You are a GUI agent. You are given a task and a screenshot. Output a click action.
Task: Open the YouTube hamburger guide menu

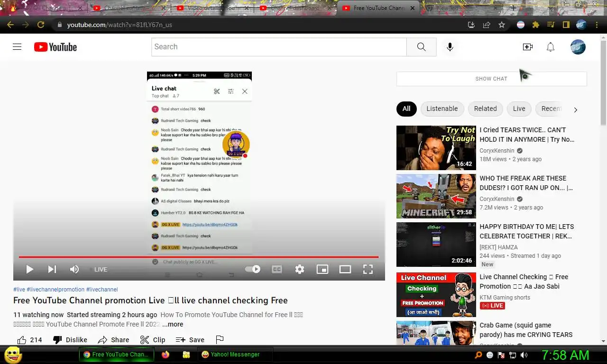pos(17,47)
